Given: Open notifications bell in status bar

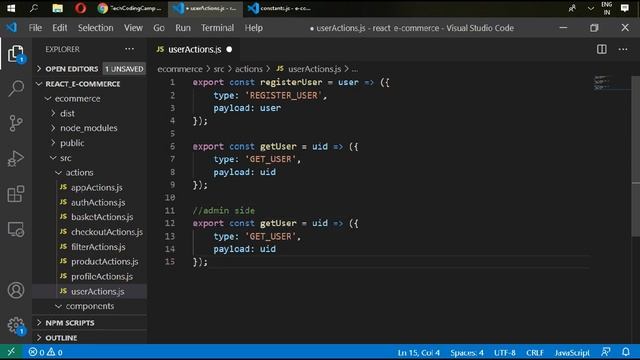Looking at the screenshot, I should click(x=626, y=352).
